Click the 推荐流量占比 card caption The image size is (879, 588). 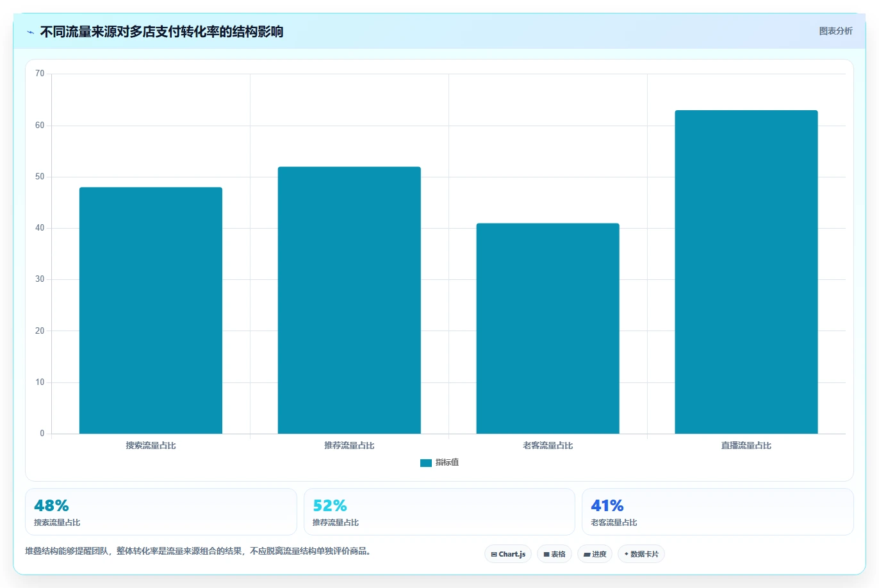[336, 523]
